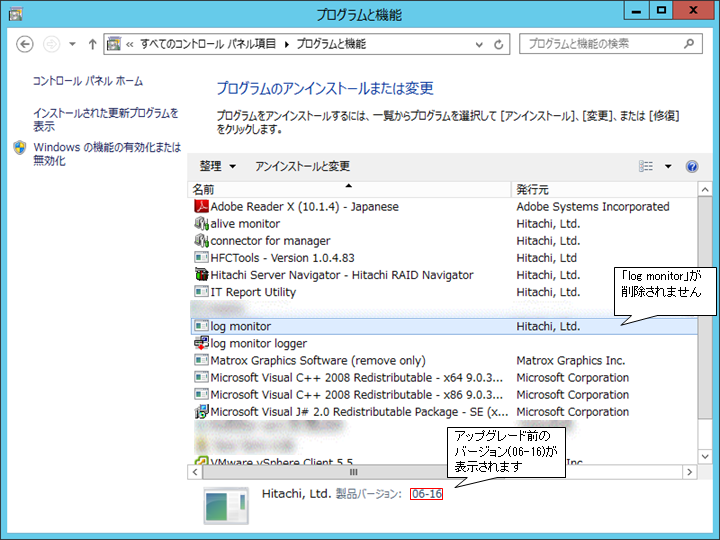
Task: Click the Visual C++ 2008 x64 icon
Action: (201, 377)
